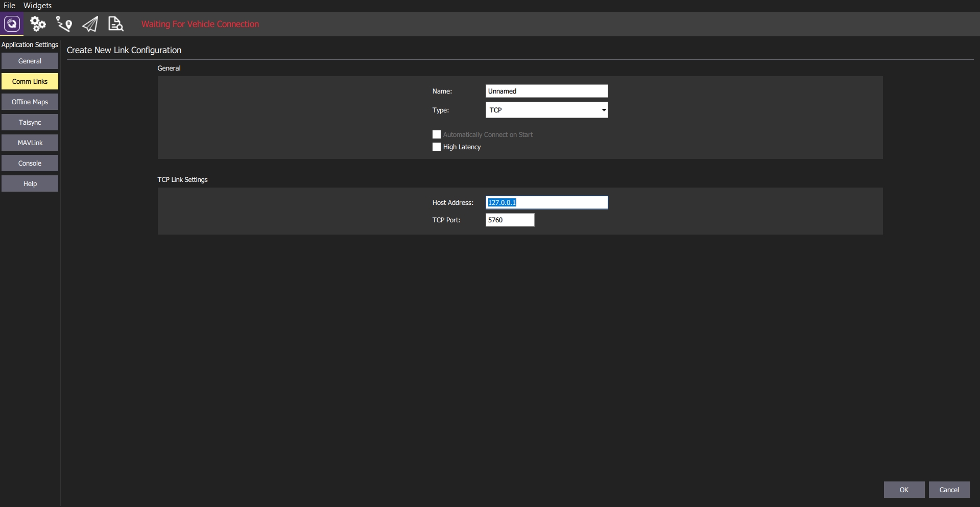Click the Name field containing Unnamed
The image size is (980, 507).
click(546, 91)
